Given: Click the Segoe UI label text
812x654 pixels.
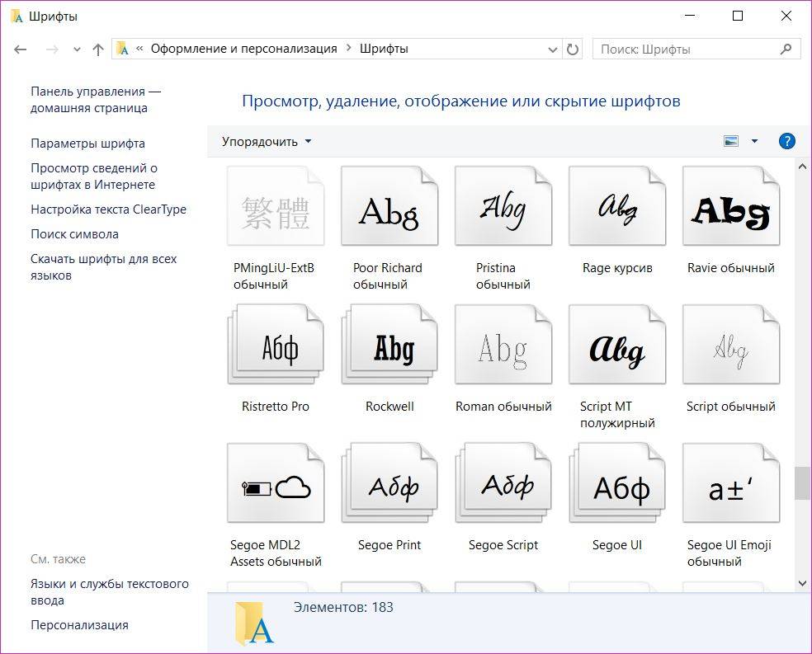Looking at the screenshot, I should (x=617, y=545).
